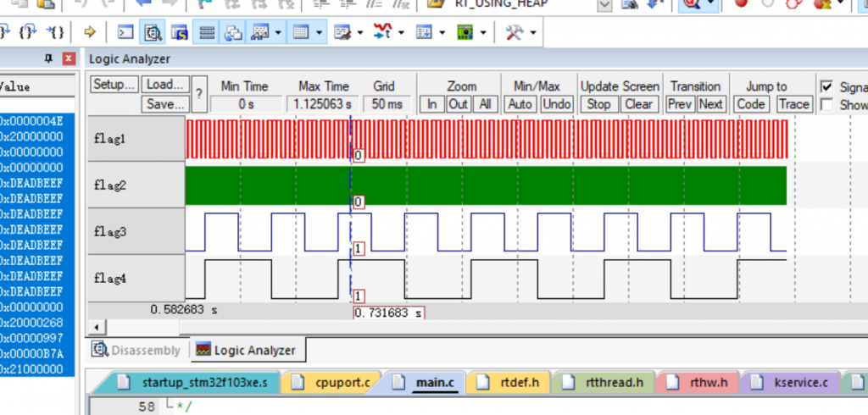868x415 pixels.
Task: Click the Step Out debug icon
Action: point(28,32)
